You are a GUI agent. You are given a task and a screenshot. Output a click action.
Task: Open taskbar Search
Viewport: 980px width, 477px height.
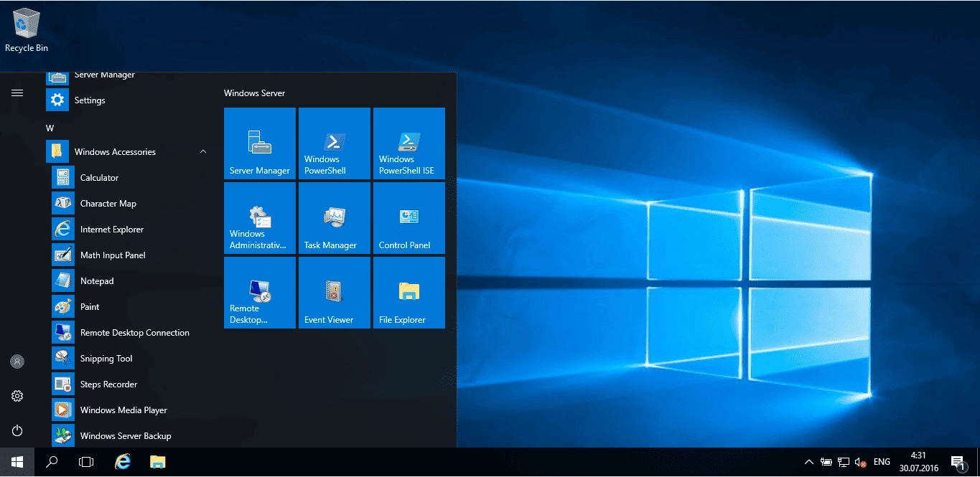coord(52,462)
